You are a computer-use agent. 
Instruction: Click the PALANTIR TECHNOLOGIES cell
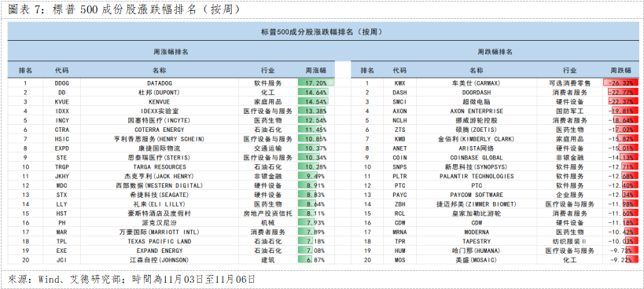[476, 176]
